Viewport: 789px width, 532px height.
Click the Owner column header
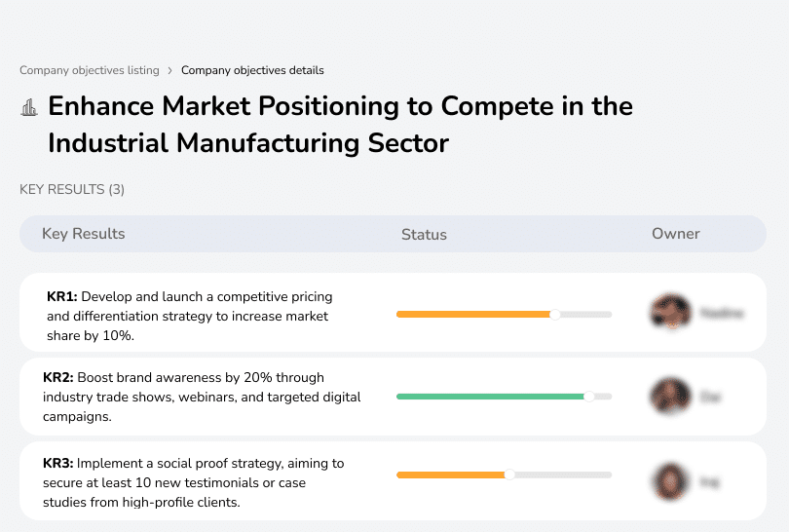(x=676, y=234)
